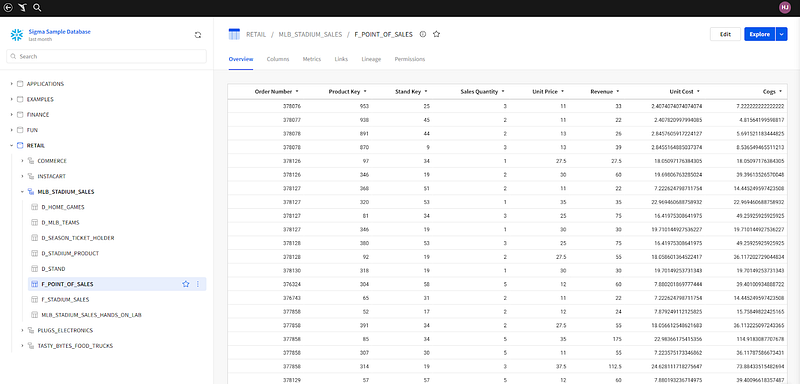Screen dimensions: 800x384
Task: Expand the FUN tree node
Action: click(11, 130)
